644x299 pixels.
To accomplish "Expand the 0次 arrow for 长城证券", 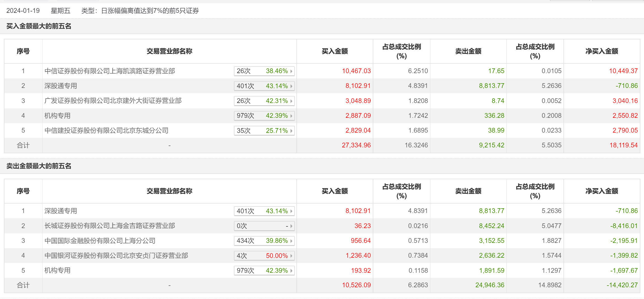I will [x=291, y=226].
